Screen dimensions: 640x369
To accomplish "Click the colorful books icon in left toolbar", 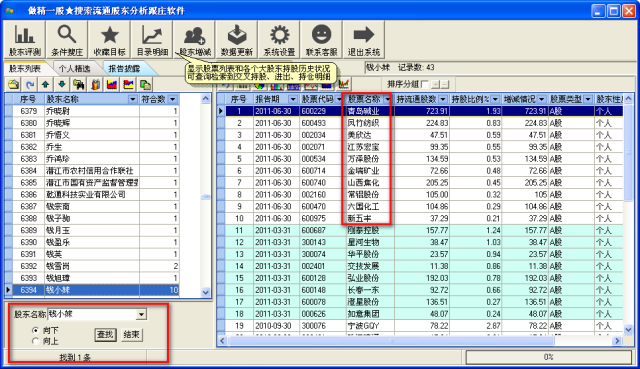I will click(96, 84).
